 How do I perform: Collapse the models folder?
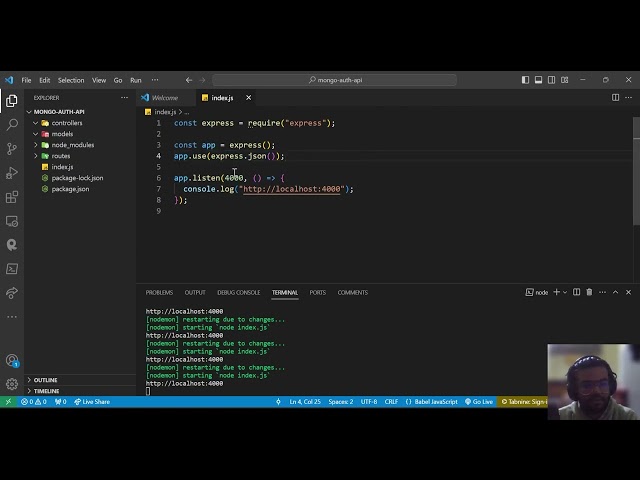36,134
